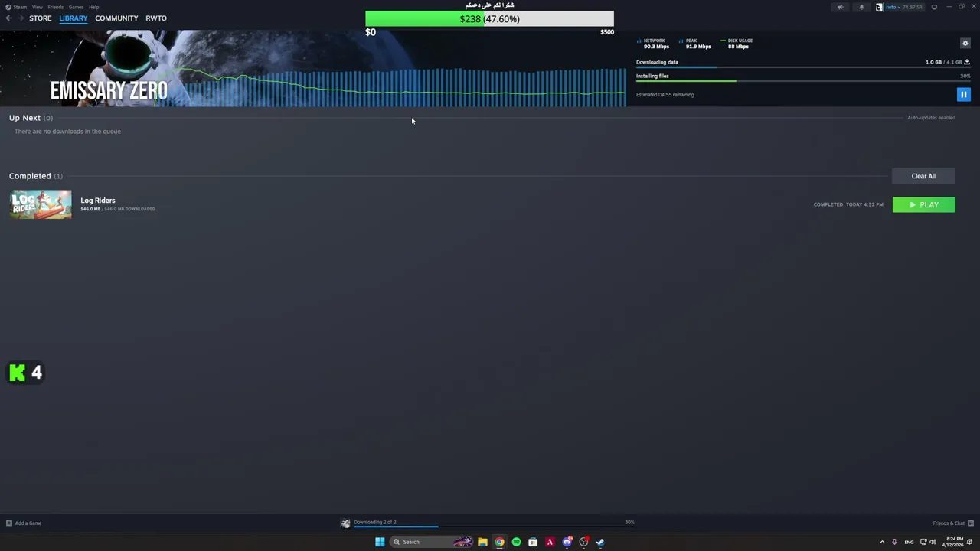Click the Add a Game link
The width and height of the screenshot is (980, 551).
point(28,523)
